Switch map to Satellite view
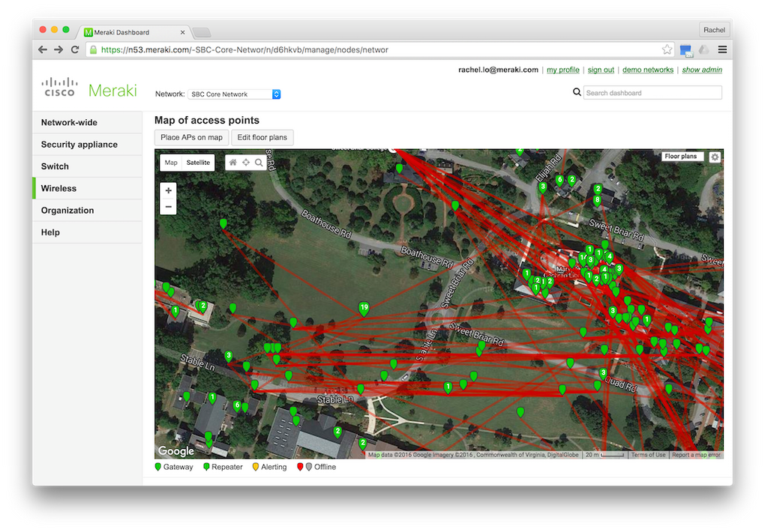 [x=199, y=163]
